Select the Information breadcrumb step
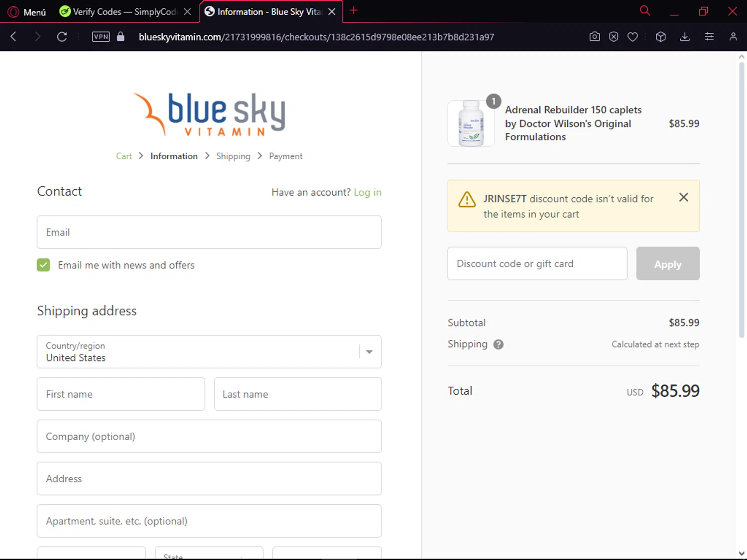This screenshot has height=560, width=747. click(x=174, y=156)
